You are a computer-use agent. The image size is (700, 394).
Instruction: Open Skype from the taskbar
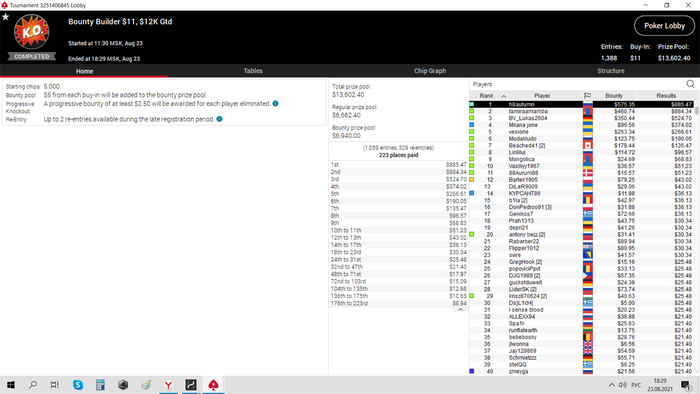78,385
